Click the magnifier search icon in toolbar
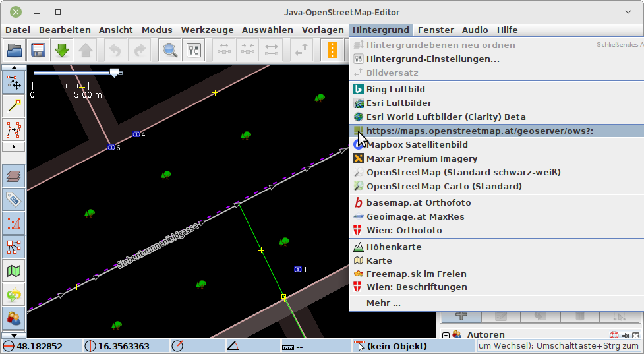Screen dimensions: 644x354 pyautogui.click(x=170, y=50)
